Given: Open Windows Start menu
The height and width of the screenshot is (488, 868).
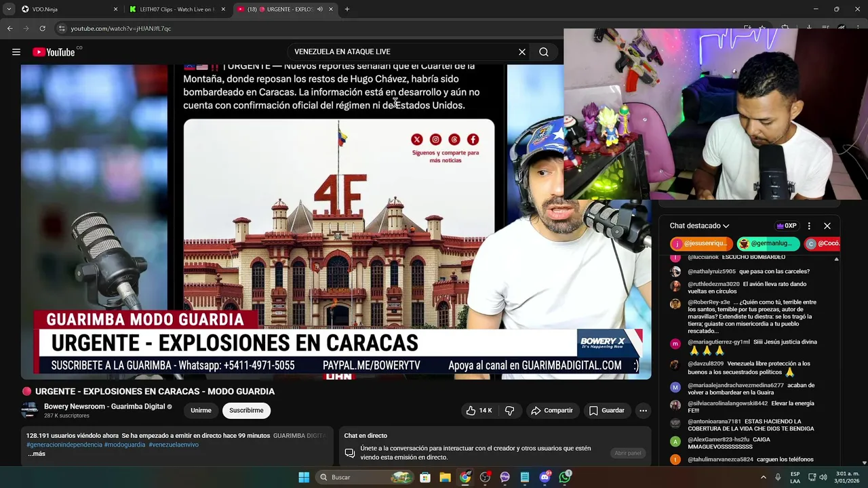Looking at the screenshot, I should tap(304, 477).
